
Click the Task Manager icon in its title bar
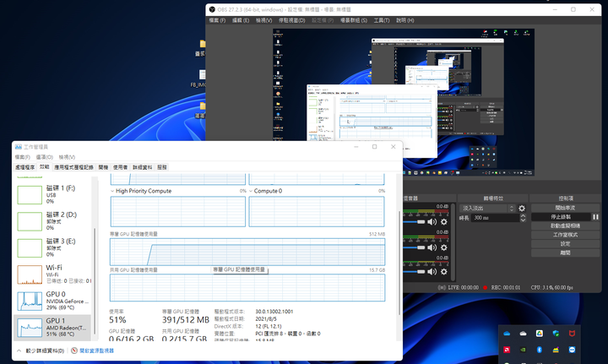tap(19, 147)
